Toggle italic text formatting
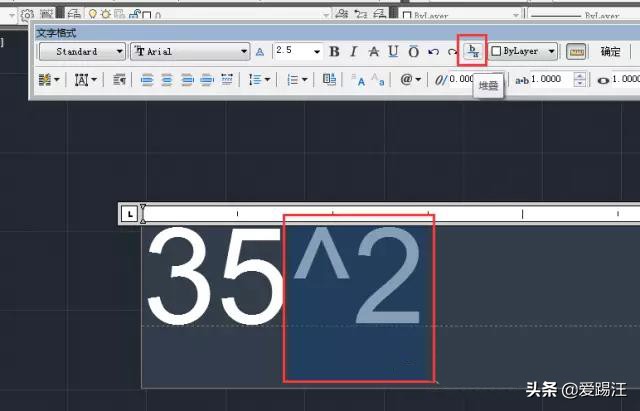The image size is (640, 411). tap(353, 51)
